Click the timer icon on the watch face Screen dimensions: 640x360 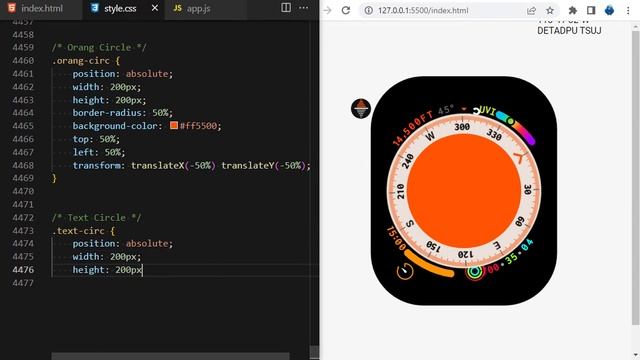(x=405, y=271)
